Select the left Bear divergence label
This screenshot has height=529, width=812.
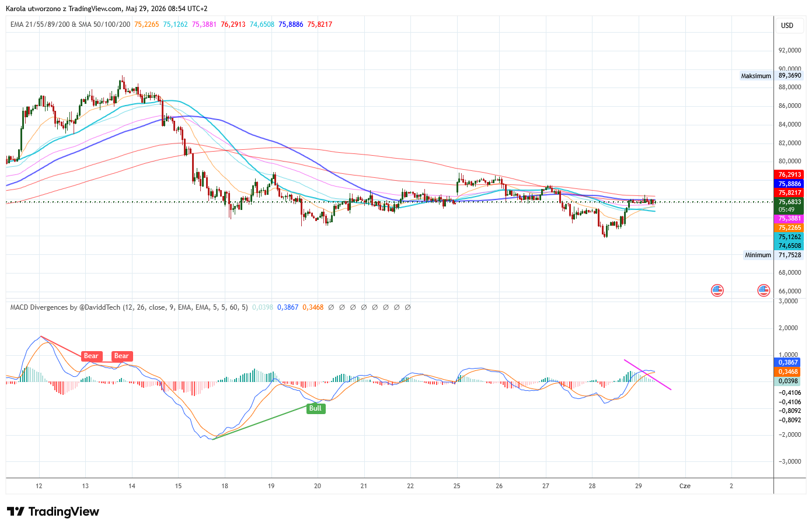[91, 356]
